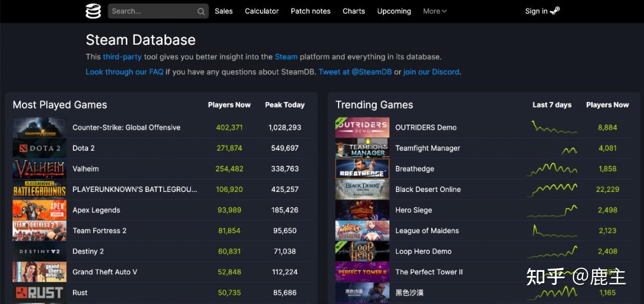Viewport: 644px width, 304px height.
Task: Focus the Search input field
Action: (x=158, y=11)
